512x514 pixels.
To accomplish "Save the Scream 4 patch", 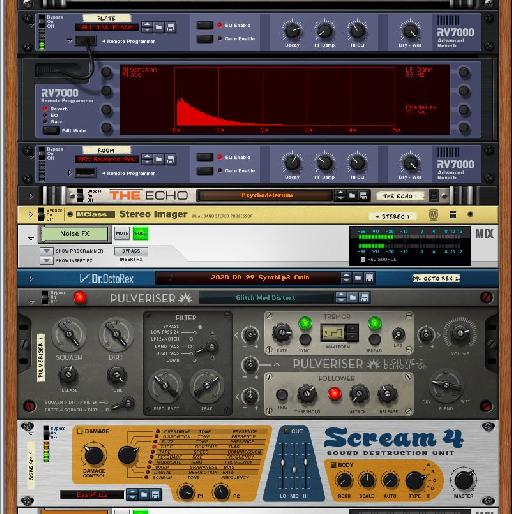I will [x=155, y=494].
